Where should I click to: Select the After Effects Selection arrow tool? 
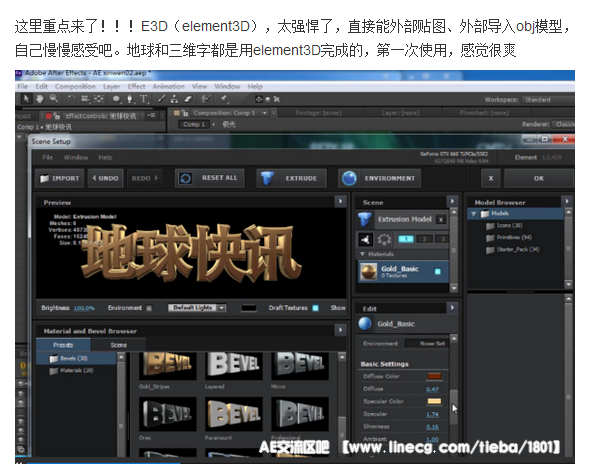[x=26, y=99]
